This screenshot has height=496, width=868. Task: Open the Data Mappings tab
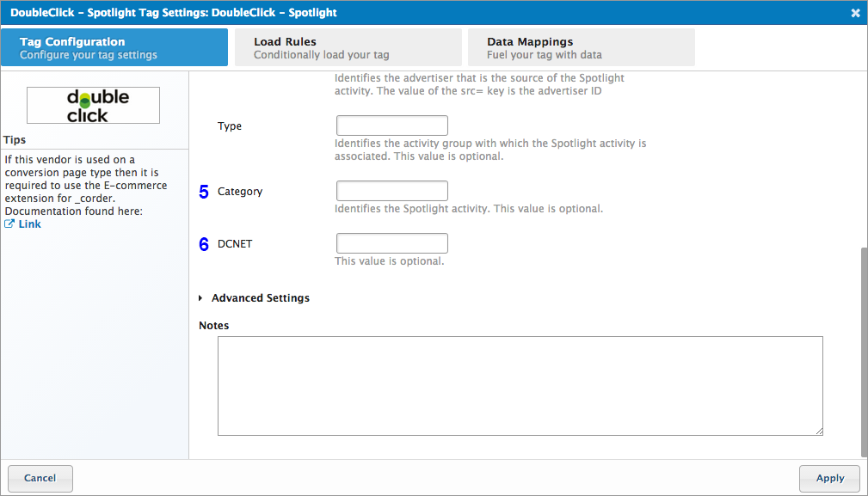tap(581, 47)
